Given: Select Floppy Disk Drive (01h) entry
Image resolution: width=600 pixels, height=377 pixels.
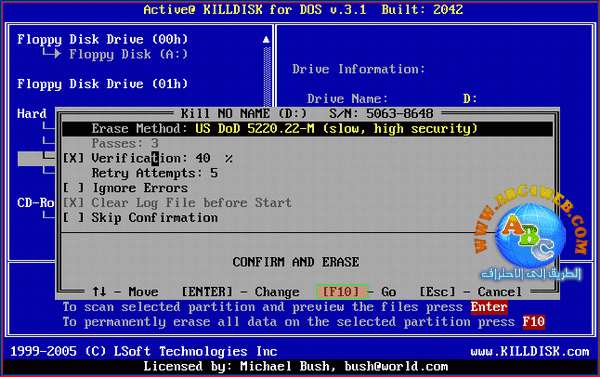Looking at the screenshot, I should click(x=103, y=84).
